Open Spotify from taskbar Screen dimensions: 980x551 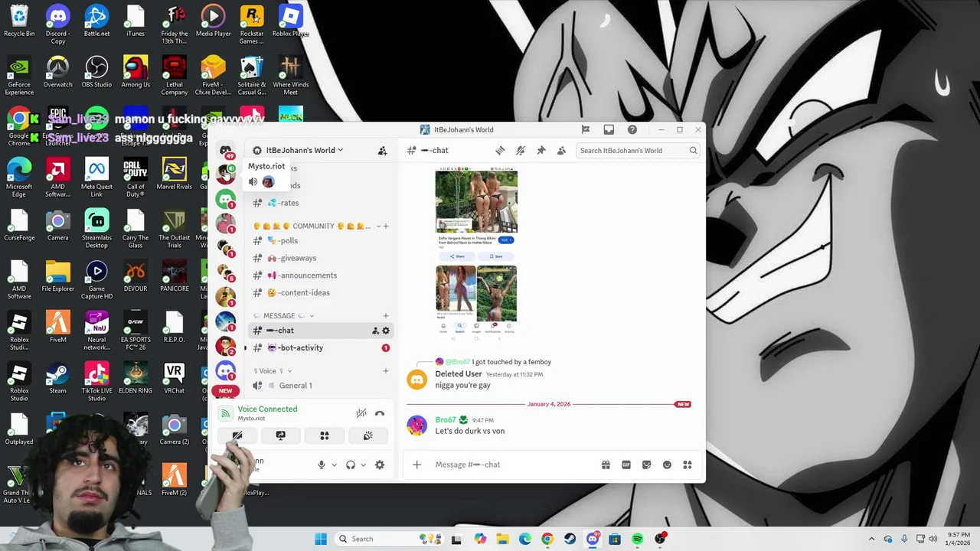637,539
